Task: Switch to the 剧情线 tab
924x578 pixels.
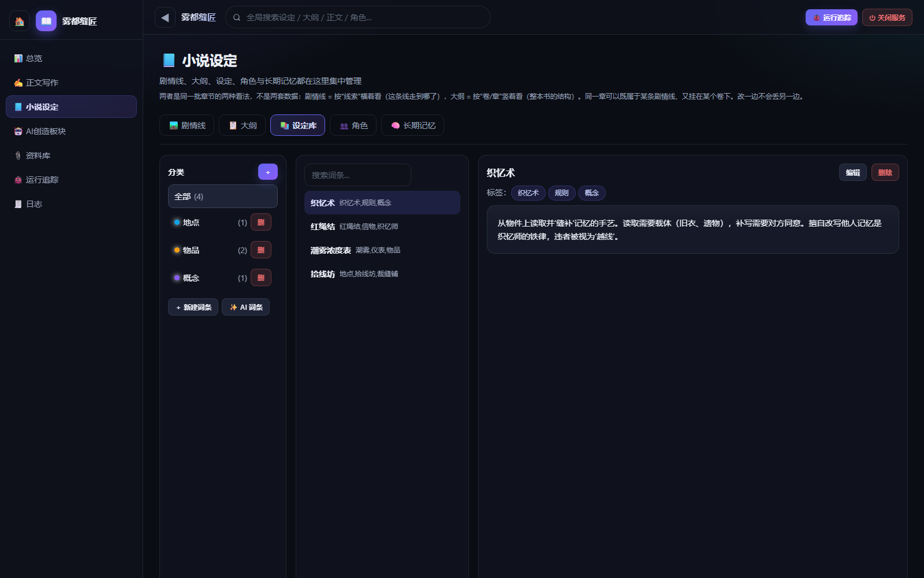Action: pyautogui.click(x=187, y=125)
